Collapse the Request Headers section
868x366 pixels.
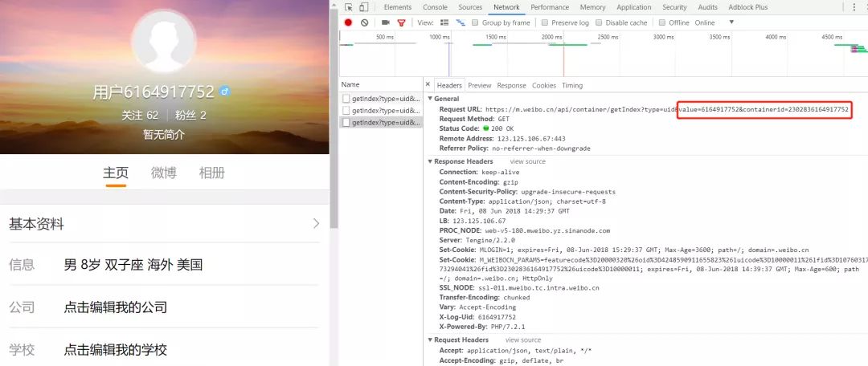(430, 340)
